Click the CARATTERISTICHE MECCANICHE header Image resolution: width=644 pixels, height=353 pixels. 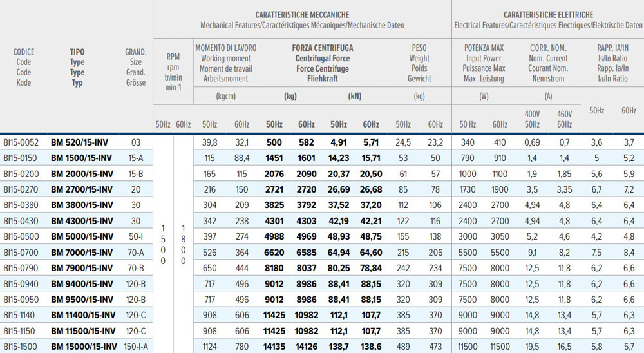point(302,15)
